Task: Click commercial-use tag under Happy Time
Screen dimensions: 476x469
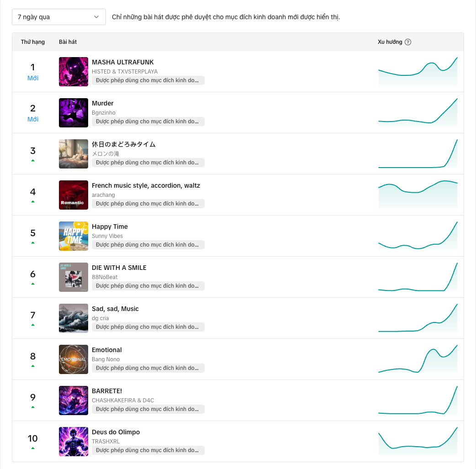Action: point(148,245)
